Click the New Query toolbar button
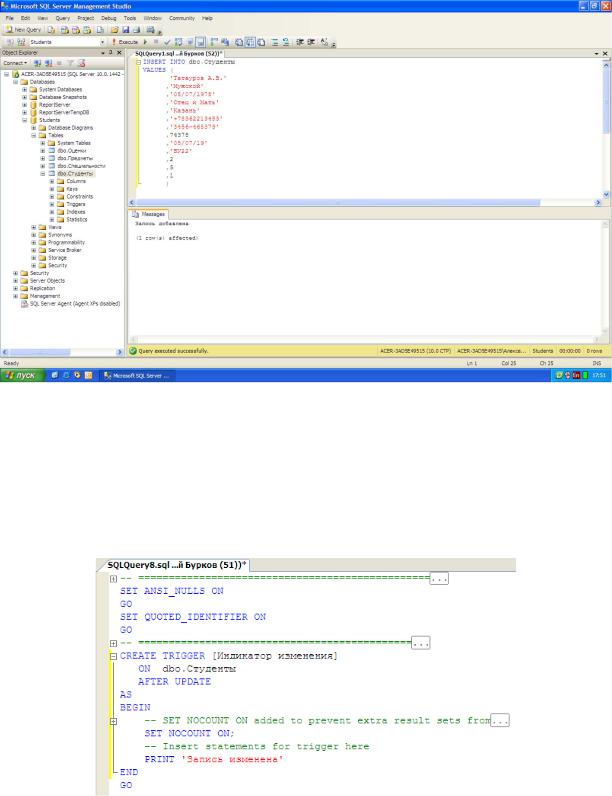The width and height of the screenshot is (612, 796). pos(23,30)
